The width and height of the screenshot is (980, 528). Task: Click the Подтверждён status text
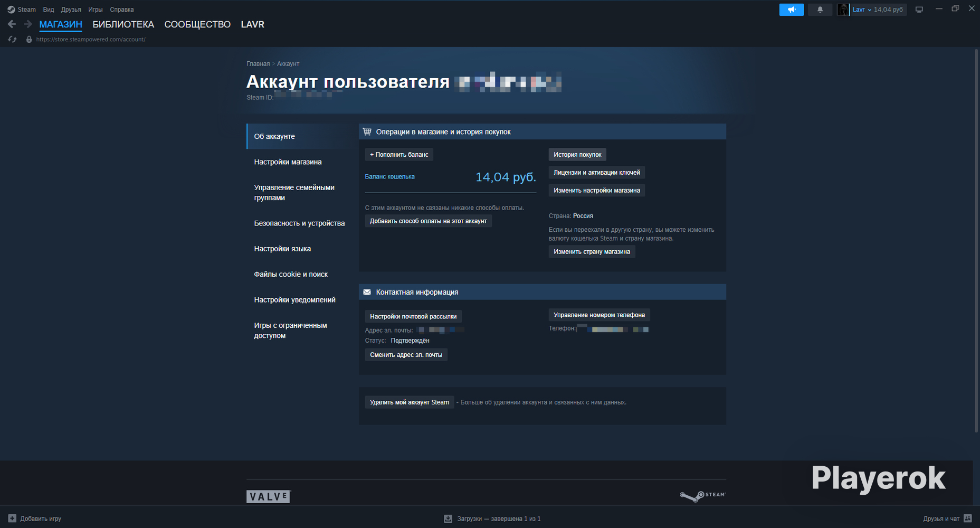click(410, 341)
